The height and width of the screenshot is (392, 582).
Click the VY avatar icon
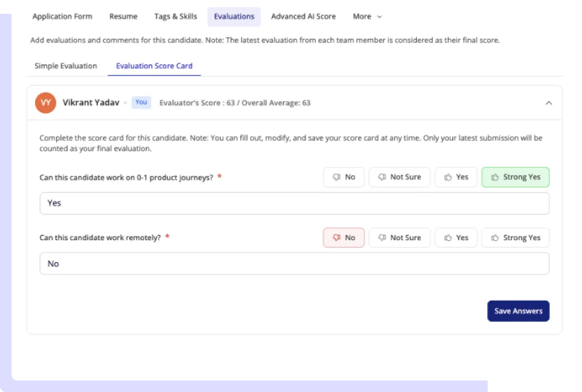[x=45, y=103]
